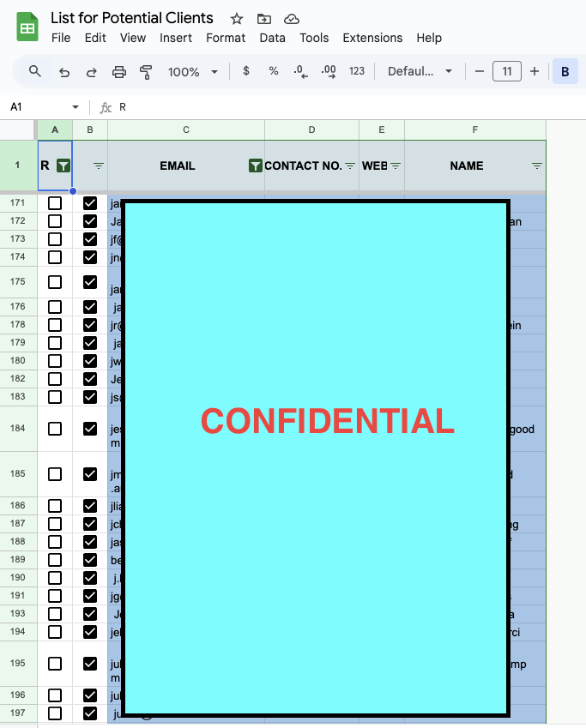This screenshot has width=586, height=728.
Task: Open the 100% zoom dropdown
Action: [193, 72]
